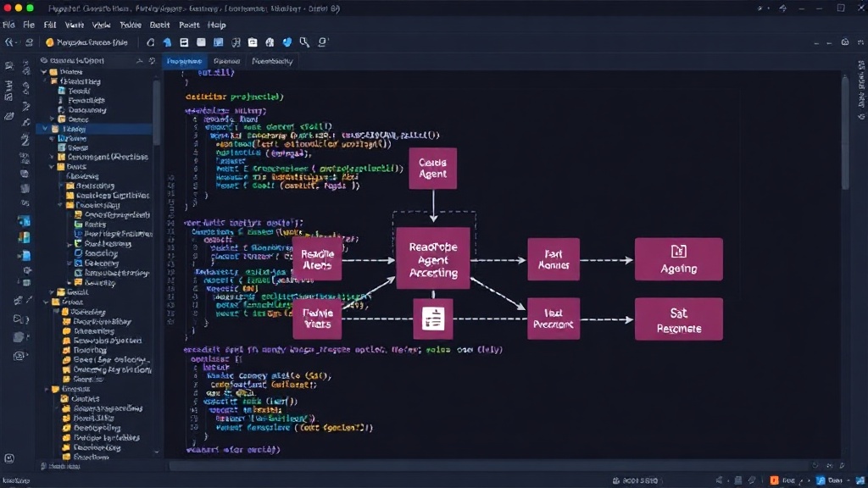Open the project selector with orange circle icon
868x488 pixels.
click(87, 42)
